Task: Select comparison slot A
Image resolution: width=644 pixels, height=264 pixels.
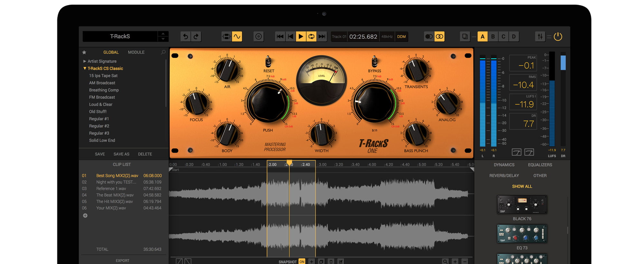Action: coord(482,37)
